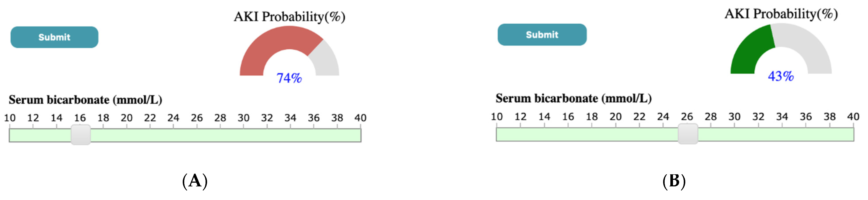Image resolution: width=868 pixels, height=200 pixels.
Task: Set panel A slider track to 30
Action: 244,135
